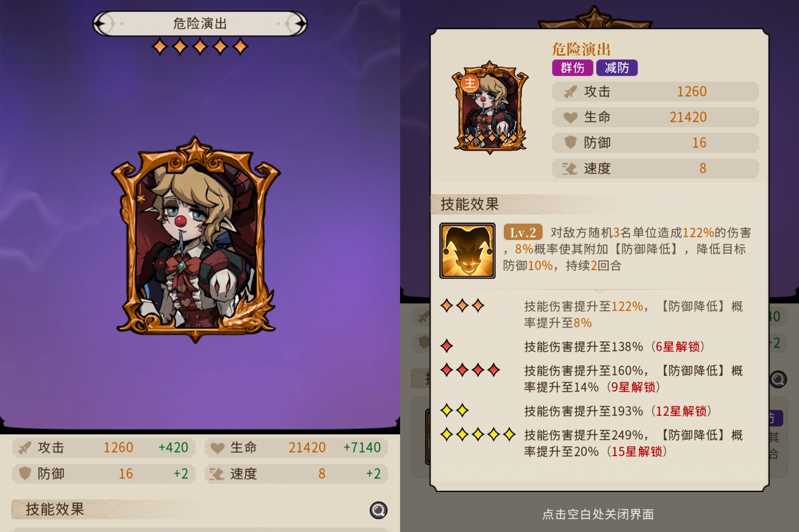Tap the 防御 shield icon in the bottom stats
The width and height of the screenshot is (799, 532).
click(25, 473)
